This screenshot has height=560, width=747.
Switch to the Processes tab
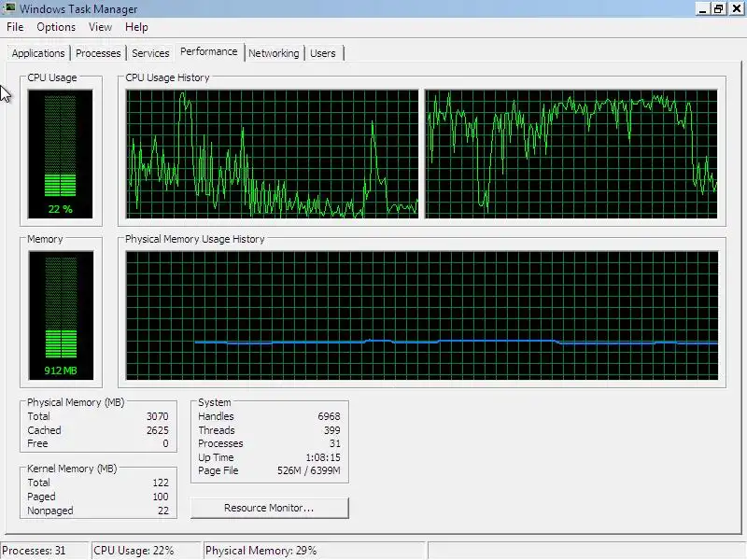point(98,53)
